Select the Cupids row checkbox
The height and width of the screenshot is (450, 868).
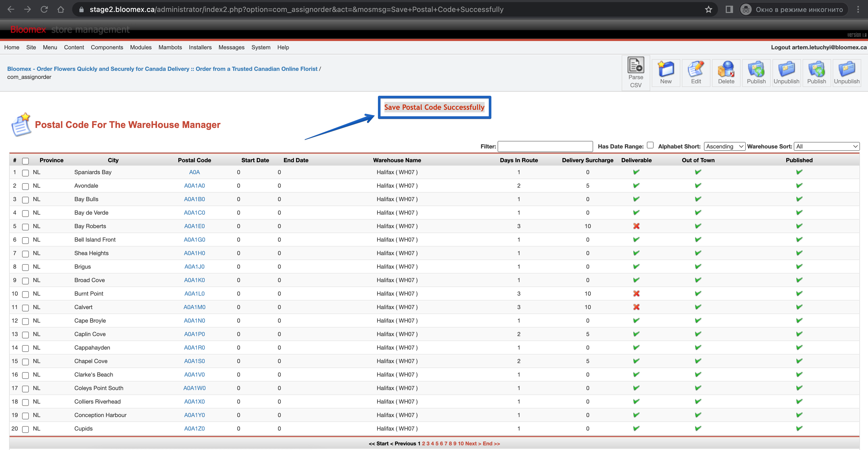point(25,429)
